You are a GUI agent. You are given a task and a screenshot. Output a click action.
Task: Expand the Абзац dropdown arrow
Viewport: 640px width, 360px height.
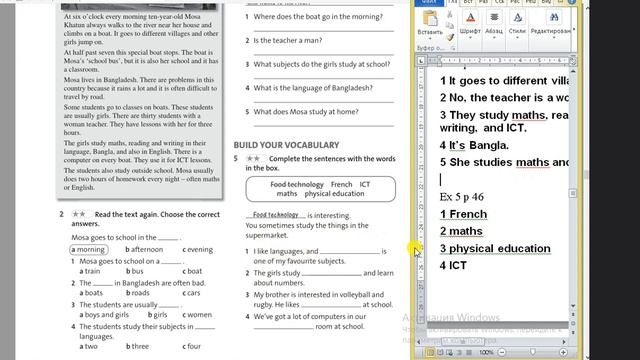click(x=494, y=38)
